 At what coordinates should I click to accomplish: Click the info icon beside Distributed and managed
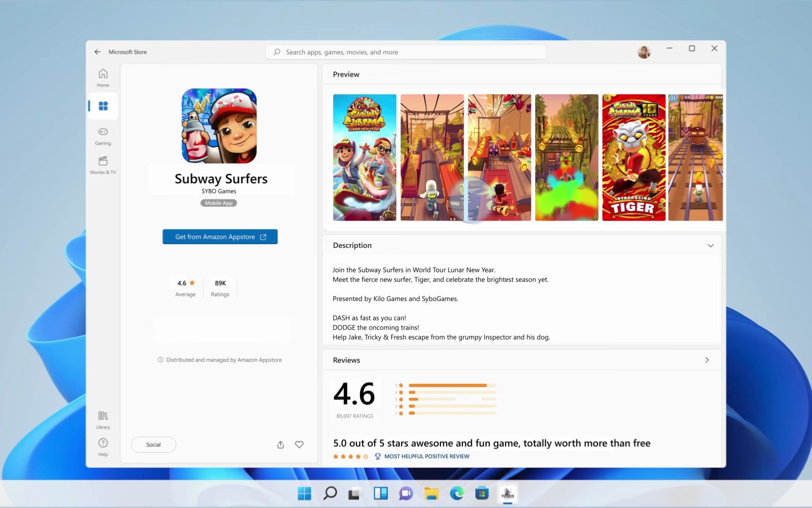click(x=160, y=360)
